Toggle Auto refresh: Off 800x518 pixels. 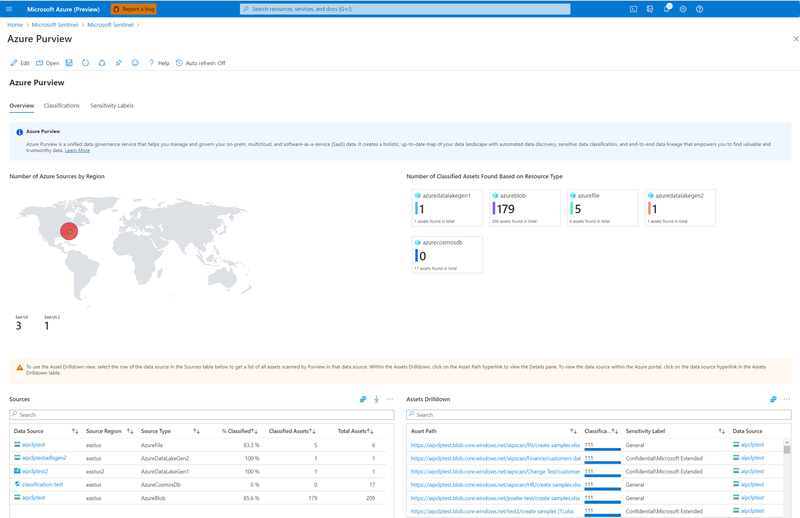coord(201,63)
